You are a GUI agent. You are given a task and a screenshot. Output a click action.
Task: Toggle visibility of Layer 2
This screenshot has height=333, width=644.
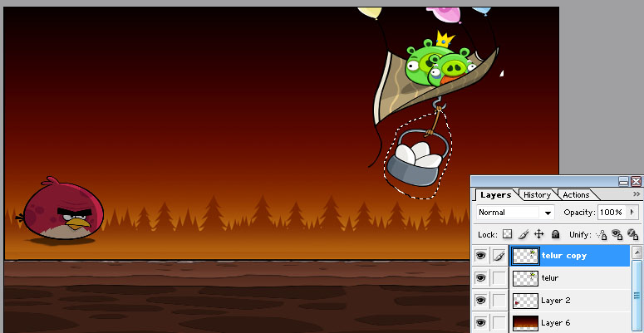click(x=480, y=301)
